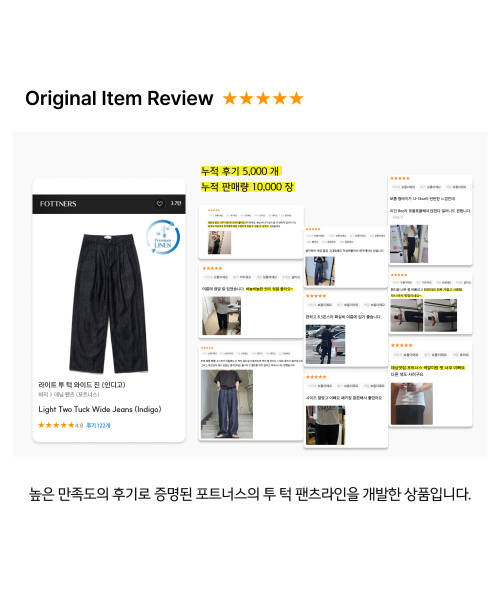This screenshot has height=600, width=500.
Task: Open the side-by-side paired review photos
Action: pos(423,315)
